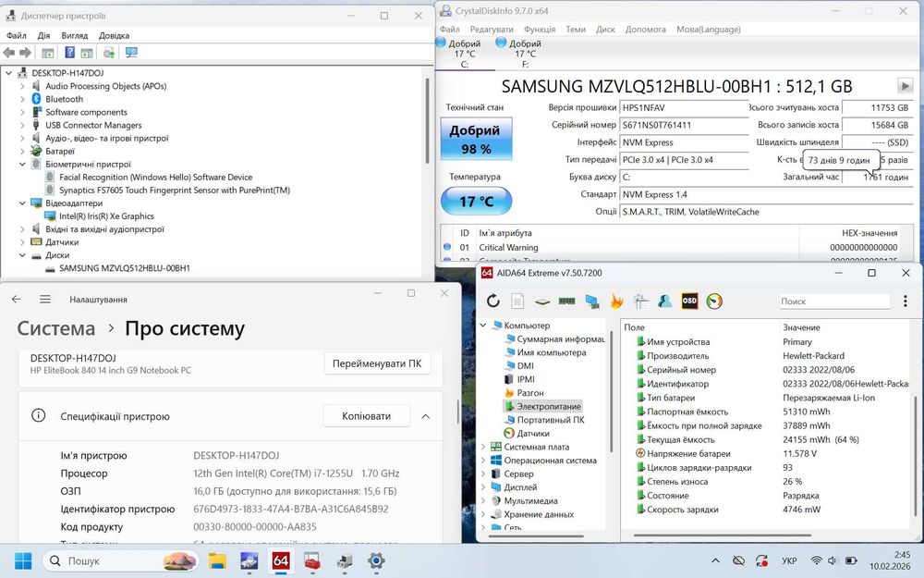Open Довідка menu in Device Manager
The image size is (924, 578).
[x=114, y=35]
